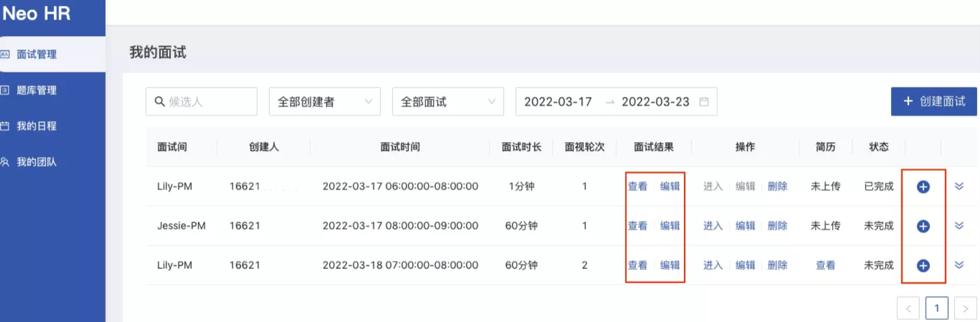Click 编辑 result link in Lily-PM 2022-03-17 row
980x322 pixels.
coord(670,186)
